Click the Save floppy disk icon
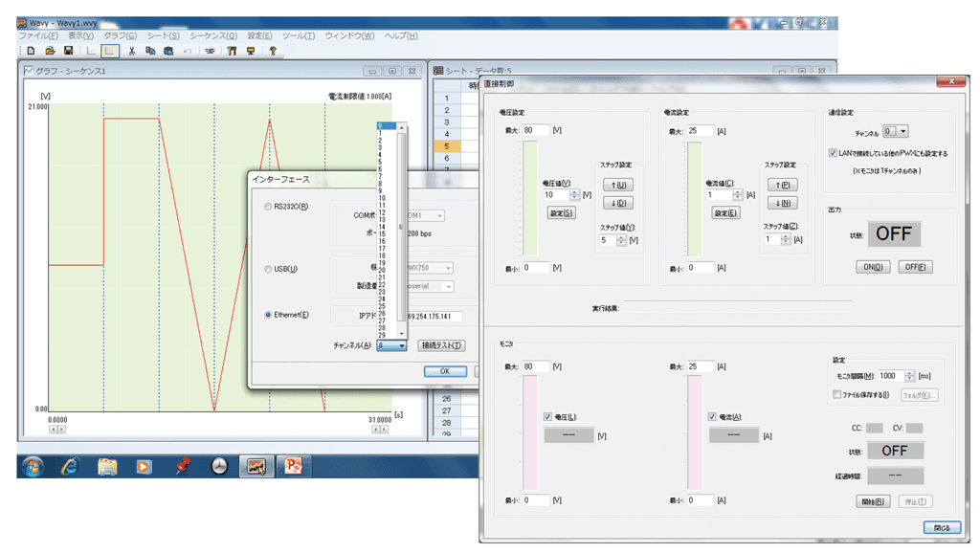 [68, 51]
